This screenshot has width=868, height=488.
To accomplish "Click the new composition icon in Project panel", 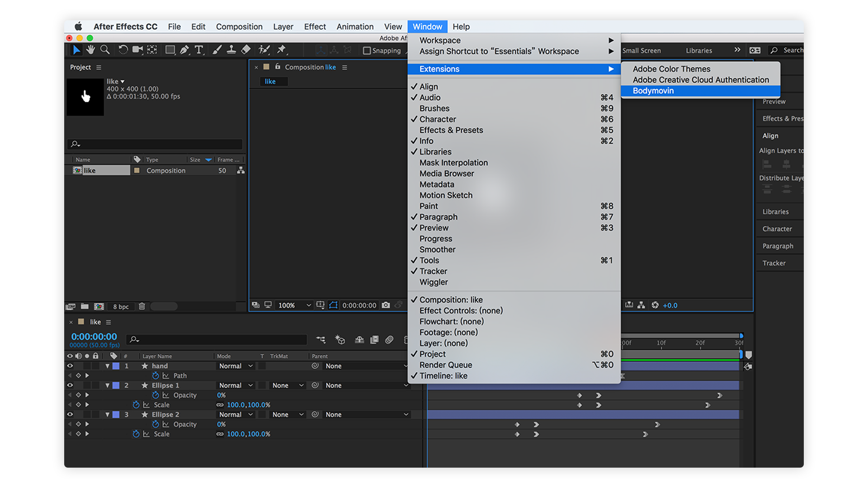I will click(99, 306).
